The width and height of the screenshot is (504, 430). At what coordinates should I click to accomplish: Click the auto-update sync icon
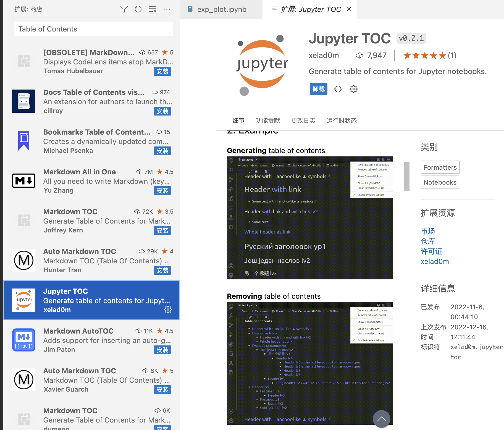[x=338, y=89]
